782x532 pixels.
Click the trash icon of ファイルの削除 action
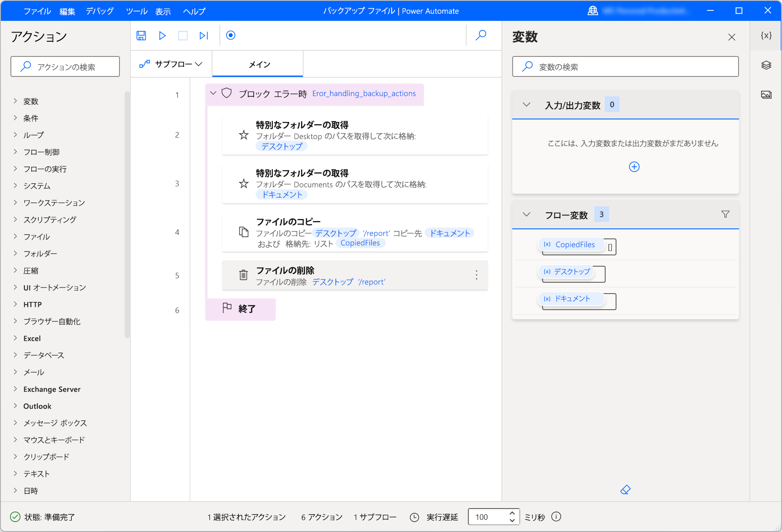244,275
